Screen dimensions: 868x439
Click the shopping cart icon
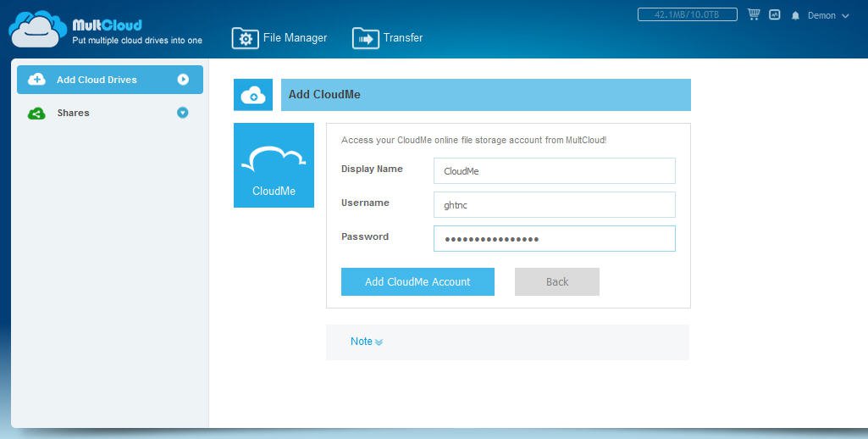pyautogui.click(x=754, y=15)
